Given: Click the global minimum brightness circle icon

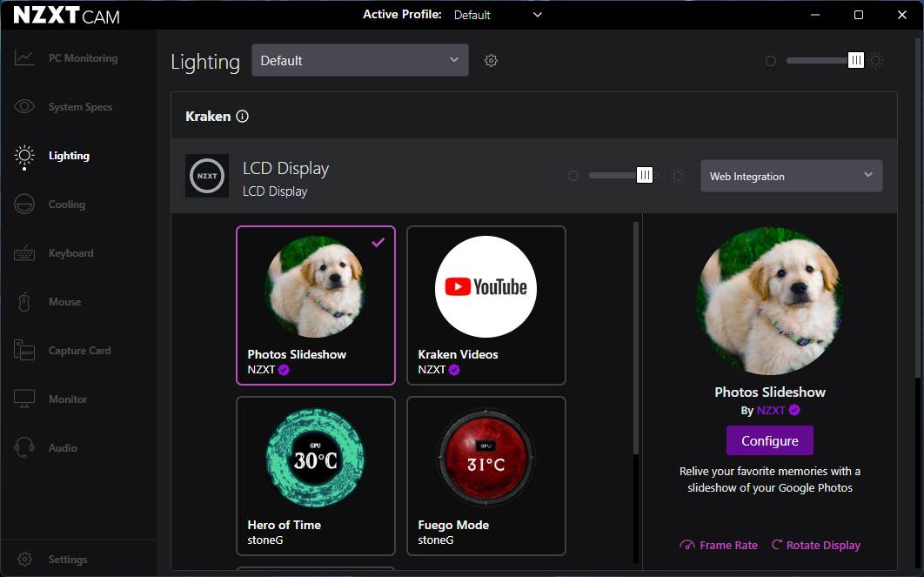Looking at the screenshot, I should pyautogui.click(x=771, y=61).
